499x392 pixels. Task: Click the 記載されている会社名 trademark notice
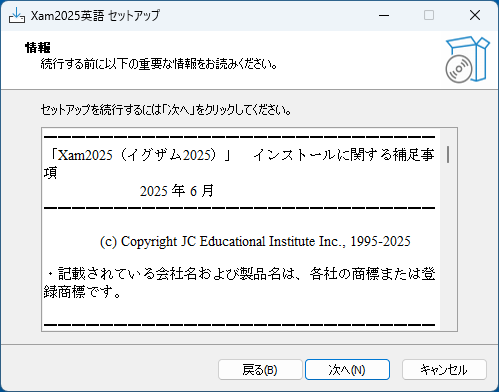239,283
